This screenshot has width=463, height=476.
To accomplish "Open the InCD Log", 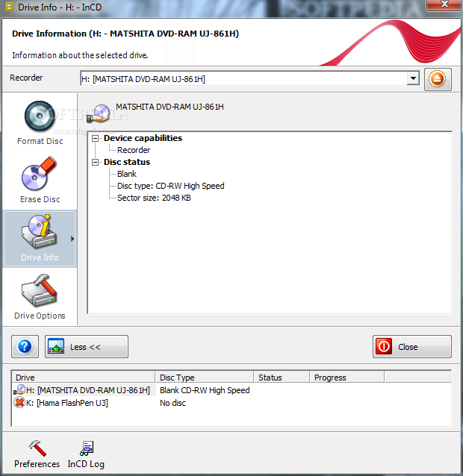I will point(86,454).
